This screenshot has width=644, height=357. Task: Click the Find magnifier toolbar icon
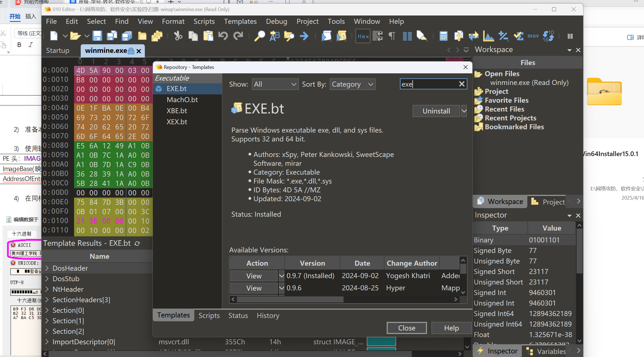click(x=260, y=36)
